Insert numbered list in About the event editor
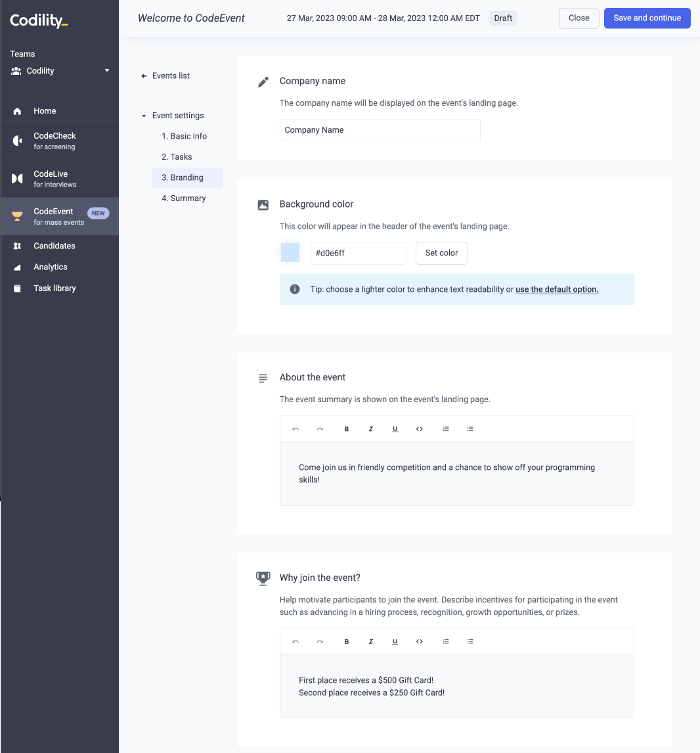 click(446, 429)
